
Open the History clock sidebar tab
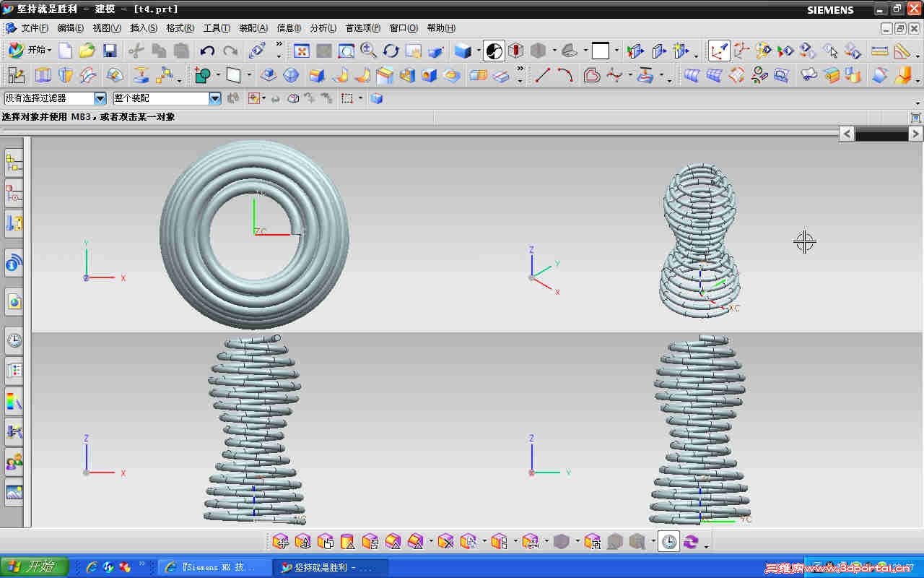14,340
